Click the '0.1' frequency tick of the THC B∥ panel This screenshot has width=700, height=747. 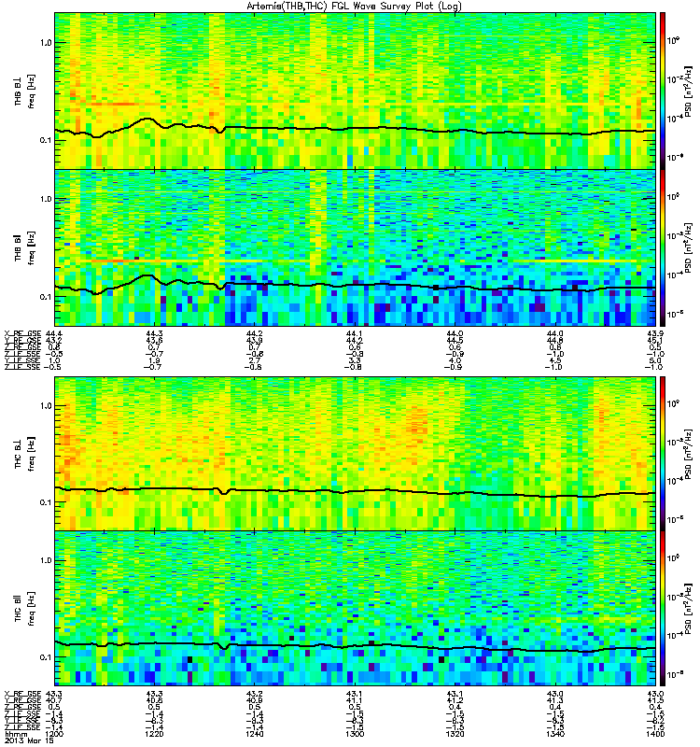[46, 657]
